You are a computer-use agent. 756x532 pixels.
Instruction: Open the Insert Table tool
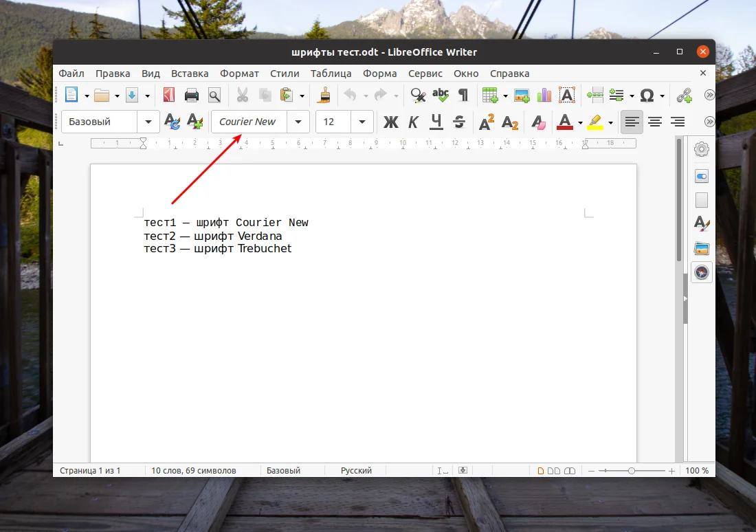[x=491, y=95]
